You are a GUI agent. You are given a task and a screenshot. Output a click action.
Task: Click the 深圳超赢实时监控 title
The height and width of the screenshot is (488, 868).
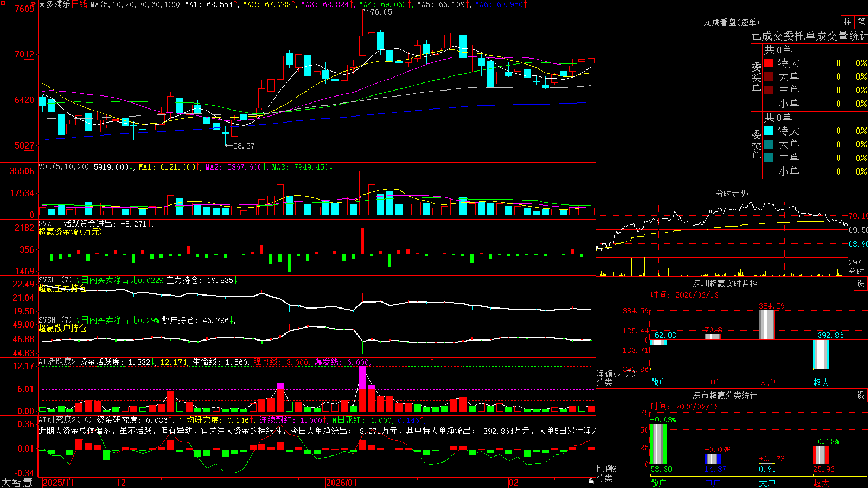pos(725,284)
